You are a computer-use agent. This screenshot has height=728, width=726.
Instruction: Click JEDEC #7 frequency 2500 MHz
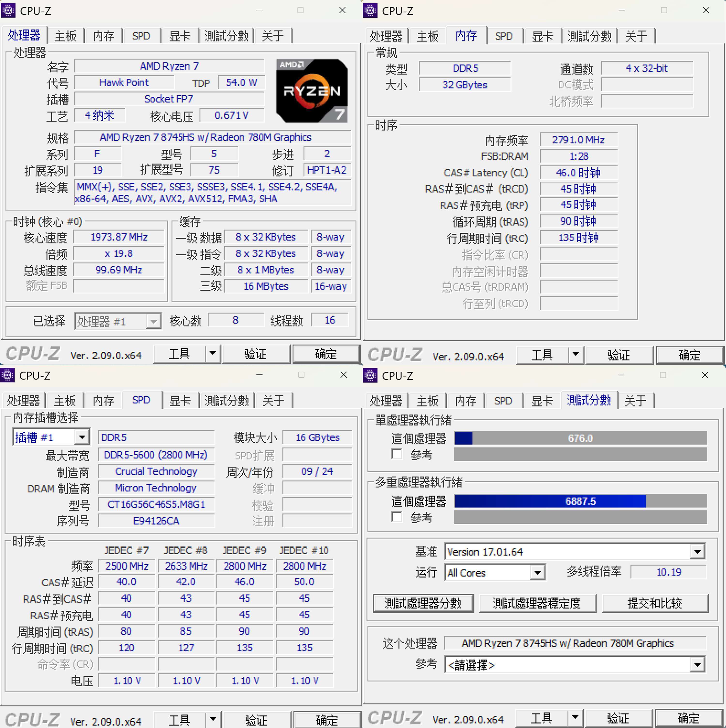127,566
